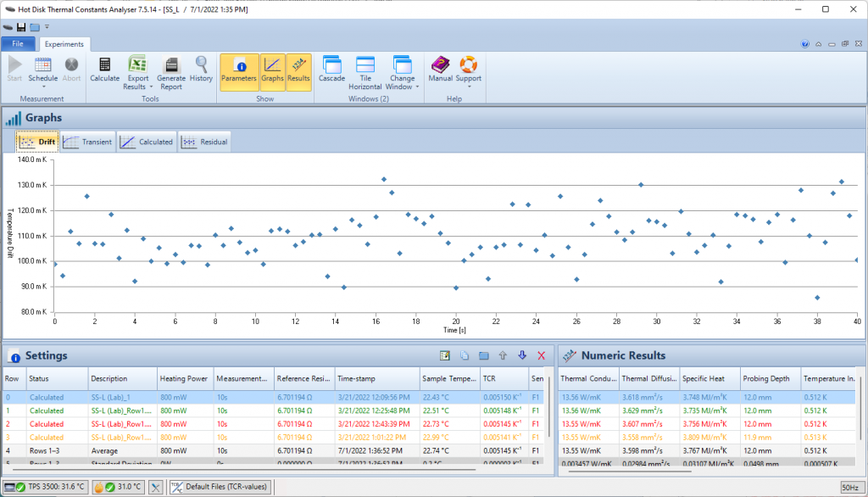The image size is (868, 497).
Task: Switch to the Residual graph tab
Action: pyautogui.click(x=205, y=142)
